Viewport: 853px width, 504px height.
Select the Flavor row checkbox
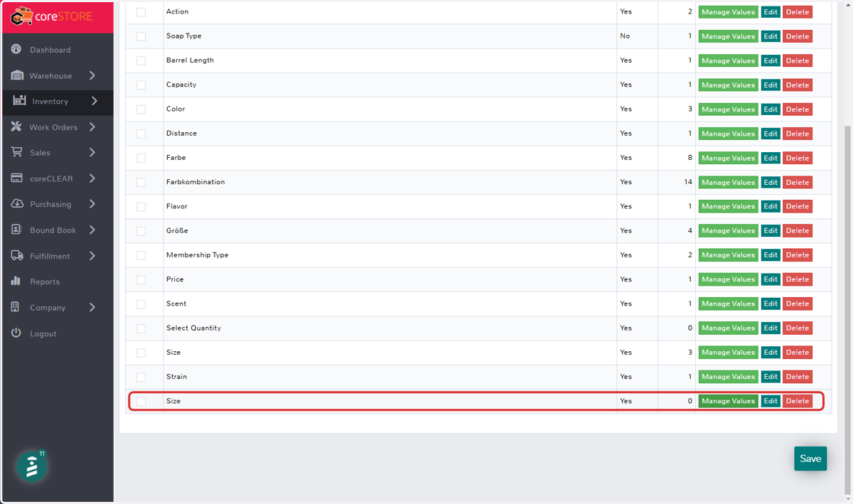click(141, 207)
